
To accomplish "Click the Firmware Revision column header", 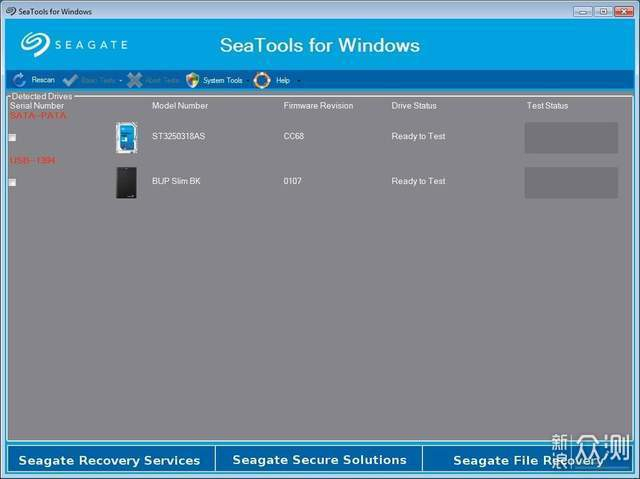I will coord(318,106).
